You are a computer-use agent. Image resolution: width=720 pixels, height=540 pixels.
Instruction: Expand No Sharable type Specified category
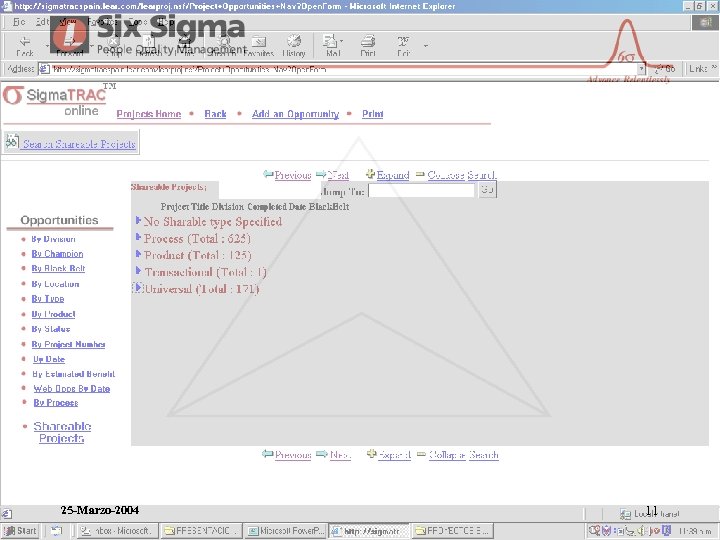coord(138,221)
